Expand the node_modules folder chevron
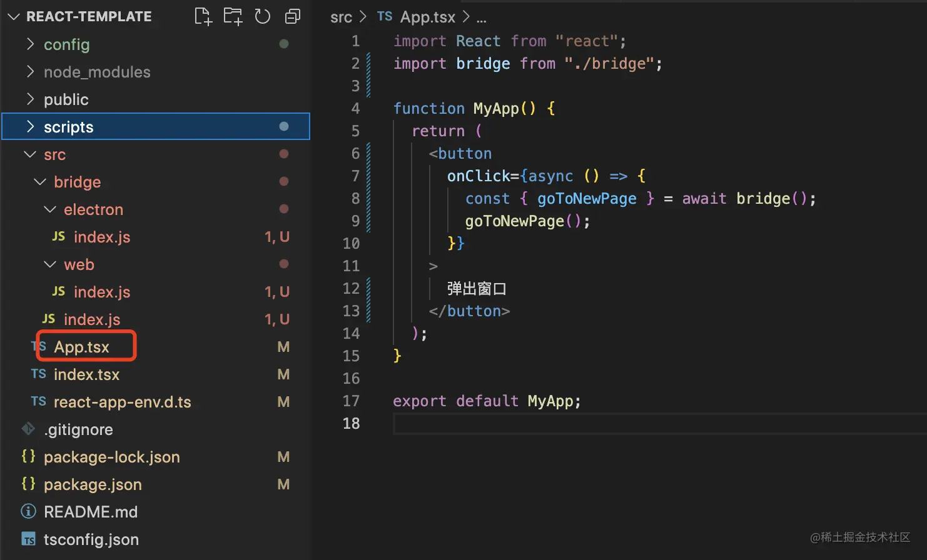The width and height of the screenshot is (927, 560). tap(30, 72)
